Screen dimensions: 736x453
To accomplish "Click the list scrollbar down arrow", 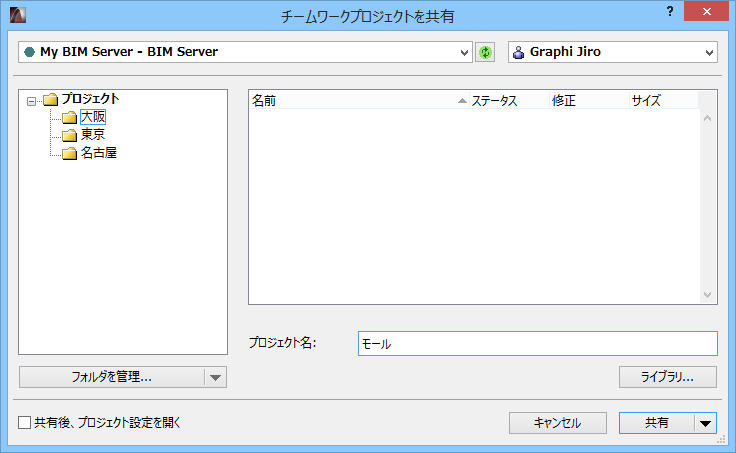I will tap(708, 295).
